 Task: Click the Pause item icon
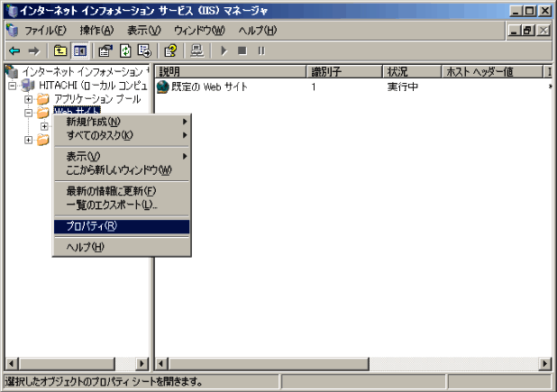[x=261, y=51]
